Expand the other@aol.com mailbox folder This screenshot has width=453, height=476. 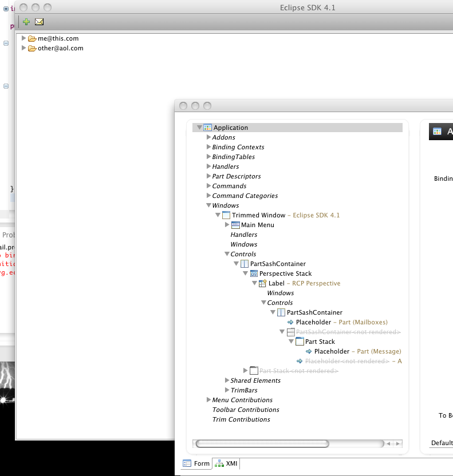[x=23, y=48]
